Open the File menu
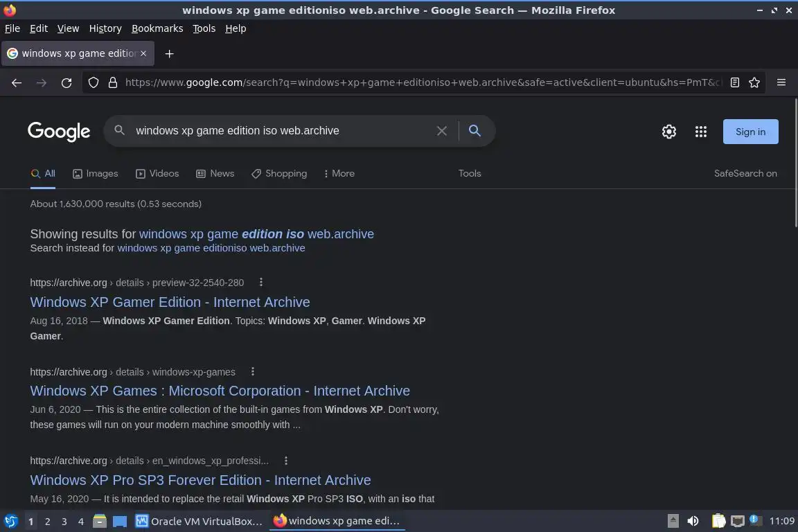 [12, 28]
